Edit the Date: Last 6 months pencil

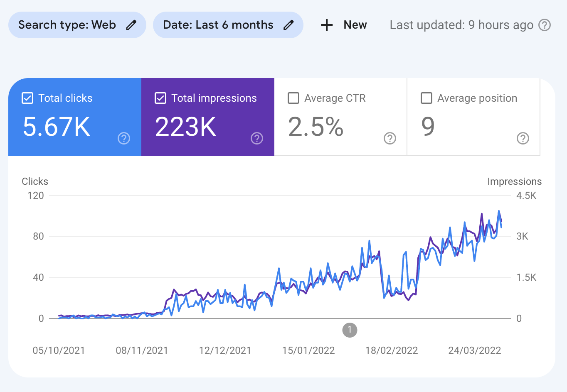pyautogui.click(x=288, y=25)
